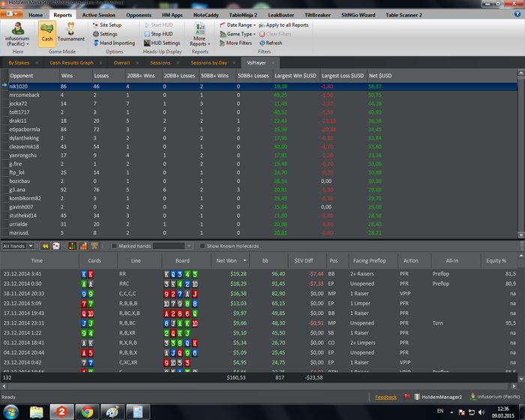Expand More Reports dropdown
The width and height of the screenshot is (525, 420).
point(200,34)
